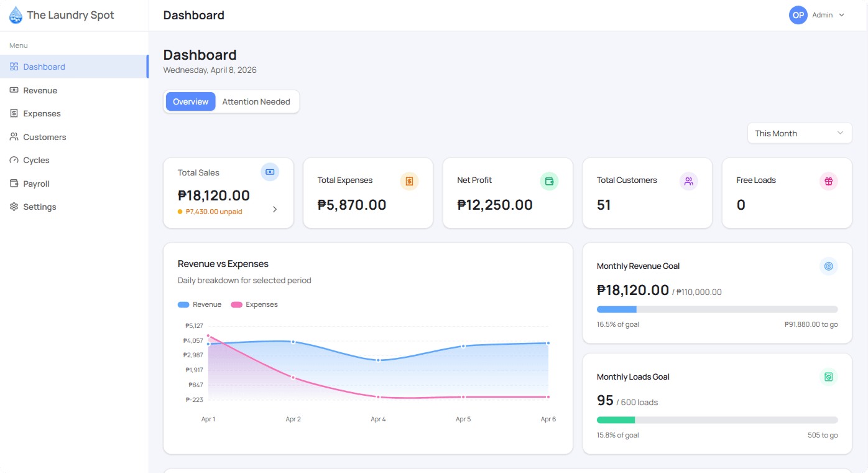Switch to the Attention Needed tab
This screenshot has width=868, height=473.
(256, 101)
